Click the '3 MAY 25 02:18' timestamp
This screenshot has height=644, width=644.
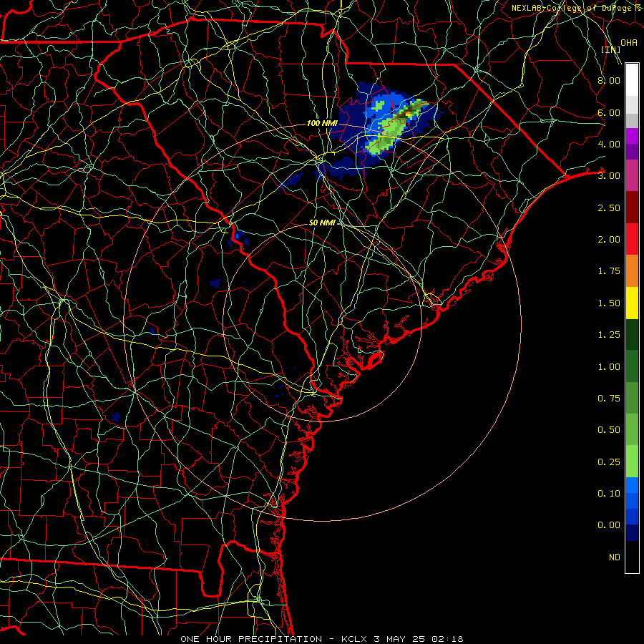coord(419,639)
